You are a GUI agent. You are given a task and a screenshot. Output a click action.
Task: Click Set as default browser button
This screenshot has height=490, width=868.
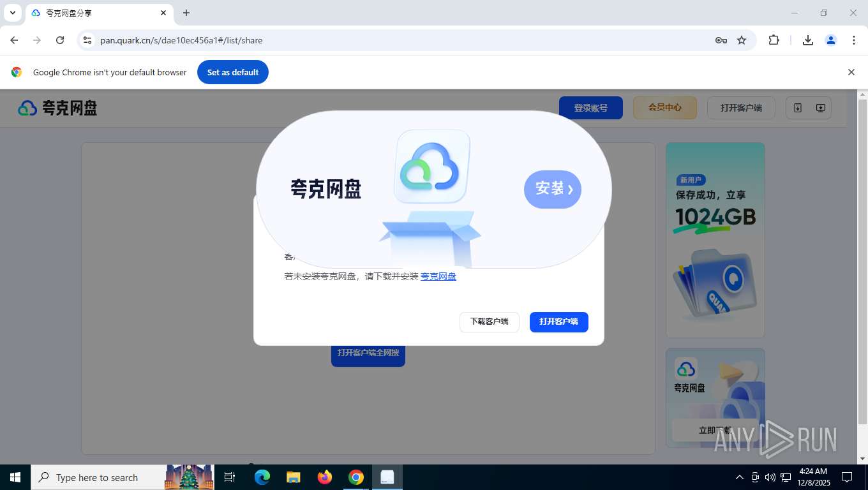(x=233, y=72)
